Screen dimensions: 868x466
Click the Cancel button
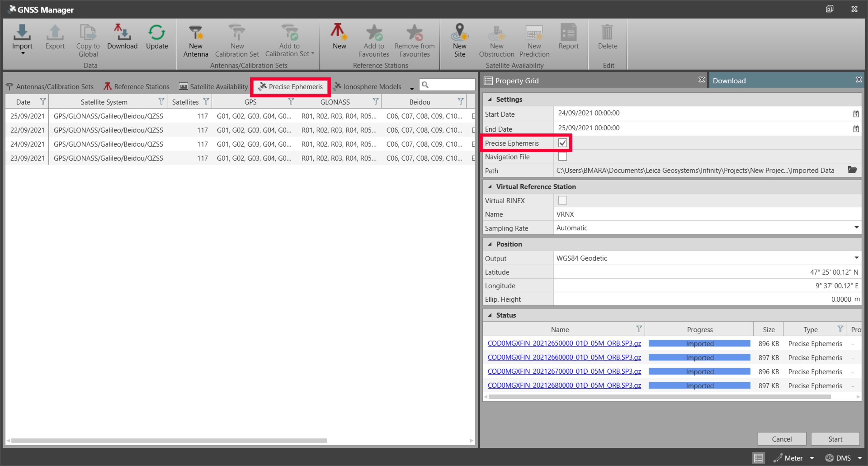coord(782,439)
